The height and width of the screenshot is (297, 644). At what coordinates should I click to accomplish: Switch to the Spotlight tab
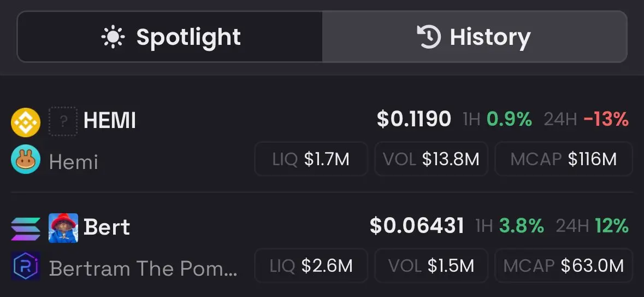(170, 37)
